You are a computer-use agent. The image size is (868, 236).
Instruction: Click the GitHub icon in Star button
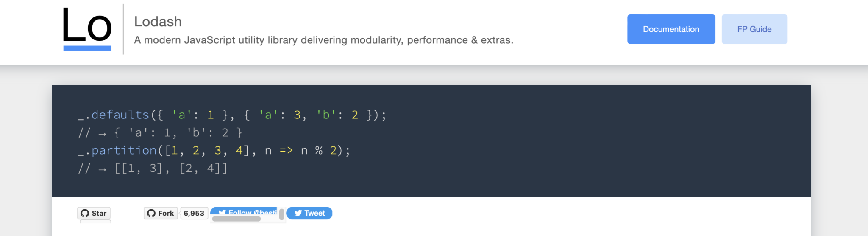point(85,213)
